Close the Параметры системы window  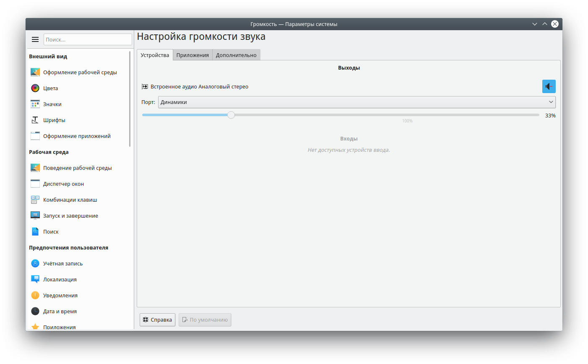point(555,24)
